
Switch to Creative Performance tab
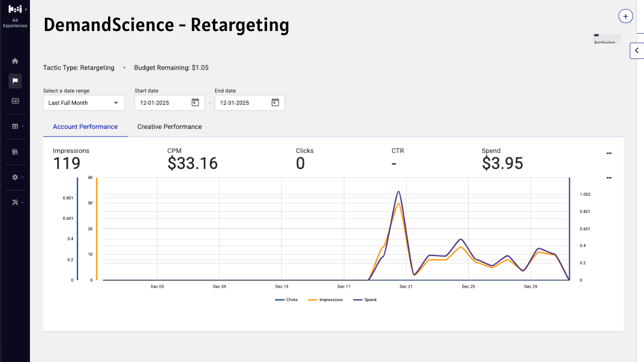tap(170, 127)
